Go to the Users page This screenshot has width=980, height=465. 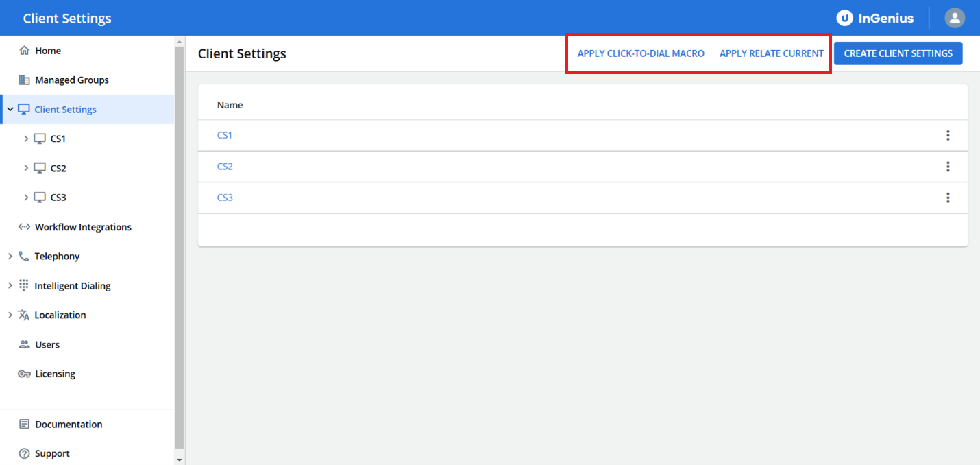[x=47, y=344]
